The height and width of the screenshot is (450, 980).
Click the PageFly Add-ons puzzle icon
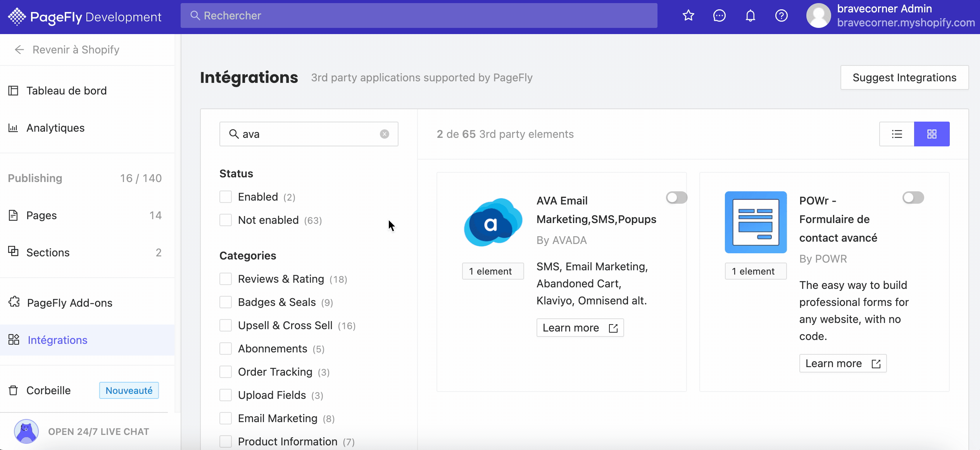point(14,302)
